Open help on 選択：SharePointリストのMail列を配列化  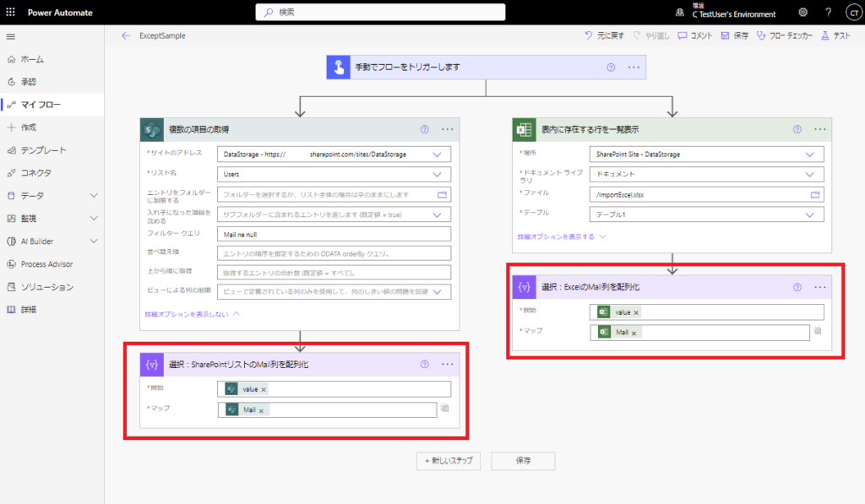point(424,365)
